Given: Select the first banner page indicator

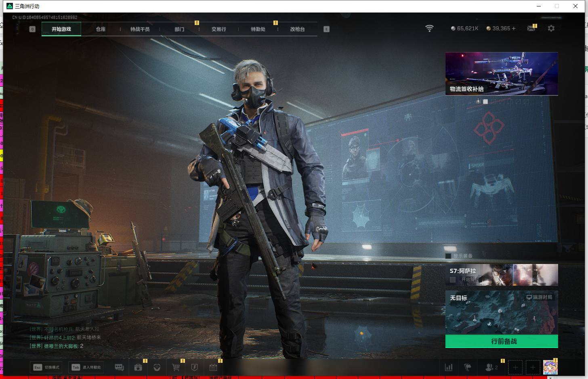Looking at the screenshot, I should pyautogui.click(x=478, y=101).
